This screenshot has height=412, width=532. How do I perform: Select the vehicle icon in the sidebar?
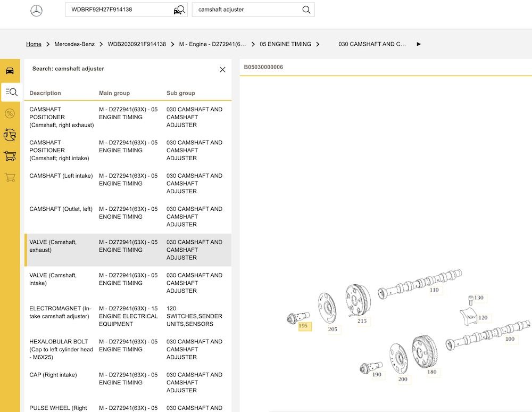click(x=10, y=70)
